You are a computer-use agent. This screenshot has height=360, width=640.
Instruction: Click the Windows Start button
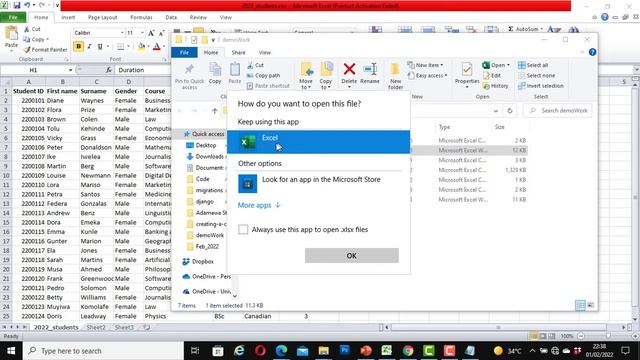11,351
